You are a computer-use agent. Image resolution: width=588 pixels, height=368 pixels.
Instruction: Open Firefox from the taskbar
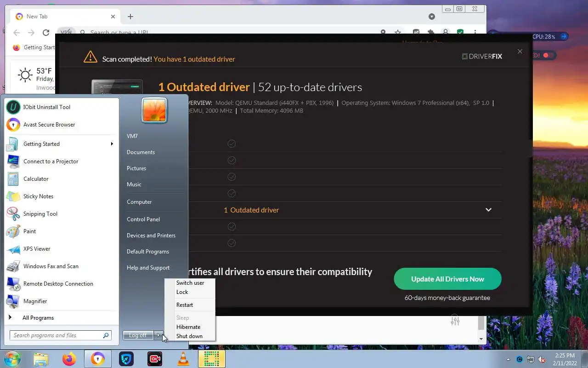click(x=69, y=359)
